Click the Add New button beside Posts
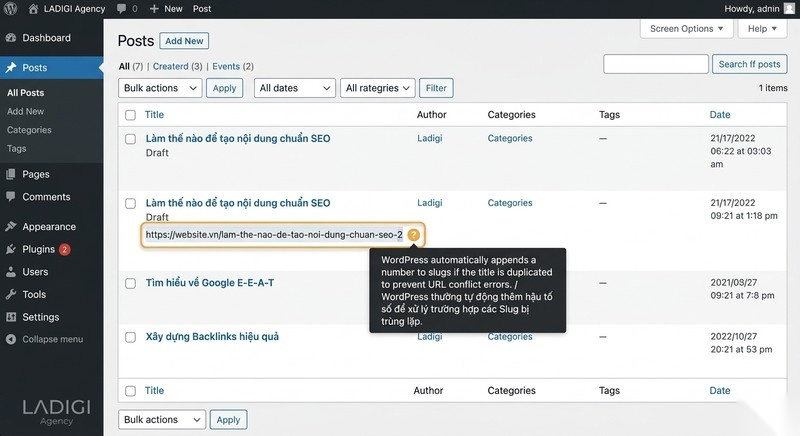 [184, 41]
